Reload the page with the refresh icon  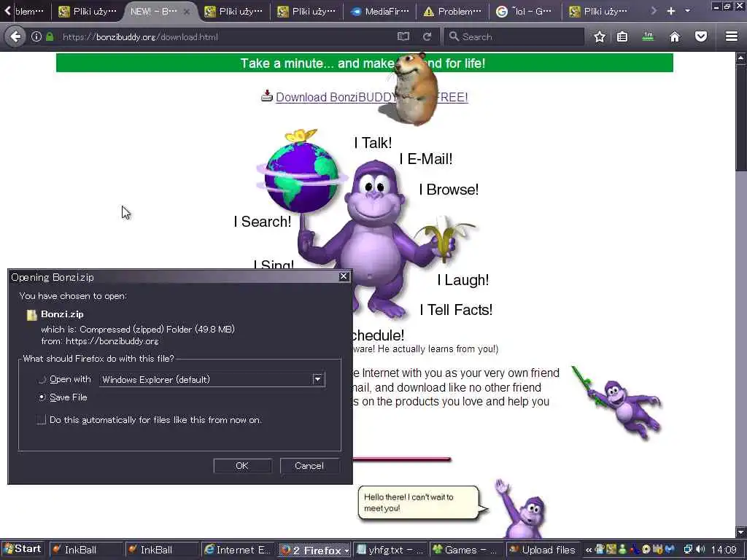427,36
